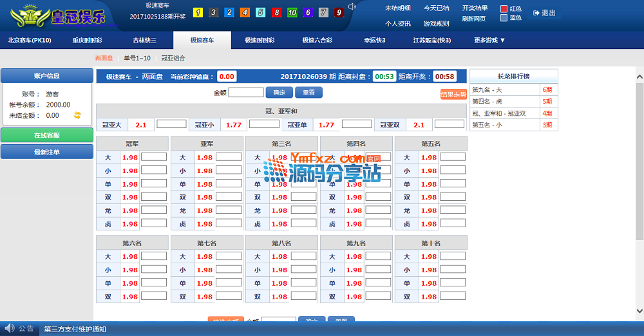Image resolution: width=644 pixels, height=336 pixels.
Task: Click the 公告 announcement speaker icon
Action: [x=10, y=328]
